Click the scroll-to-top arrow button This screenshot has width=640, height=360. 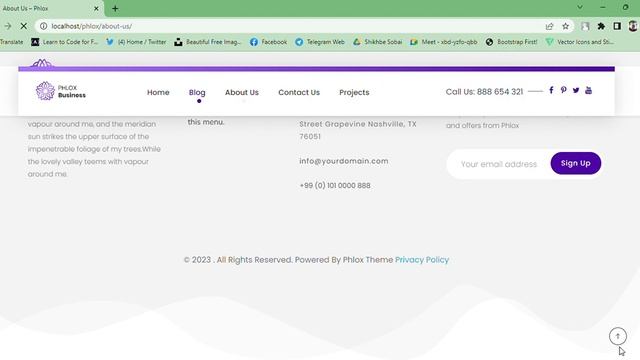pos(618,336)
